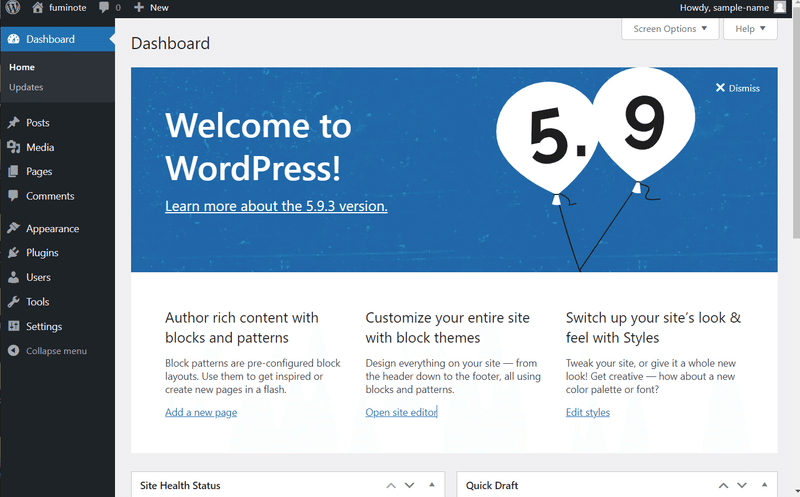Visit site via fuminote link
Screen dimensions: 800x497
[67, 8]
